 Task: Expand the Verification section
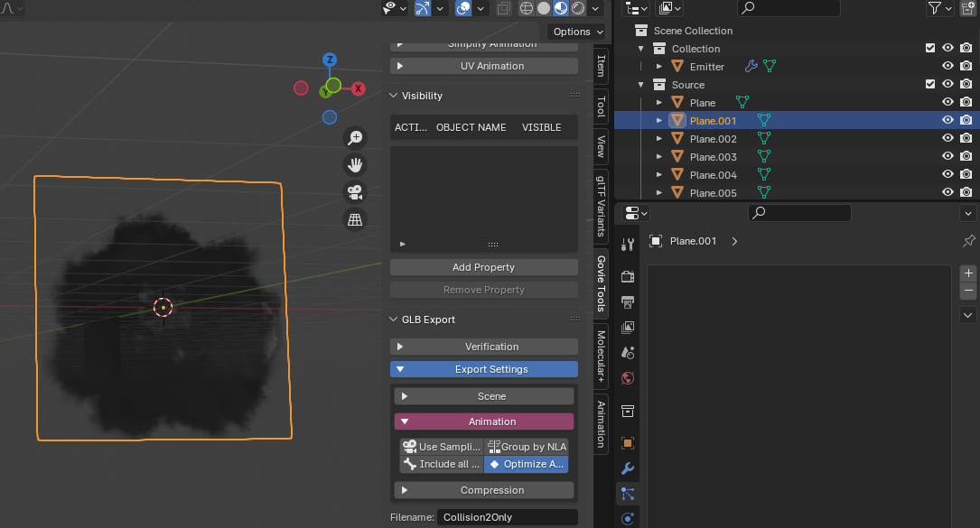pyautogui.click(x=484, y=347)
